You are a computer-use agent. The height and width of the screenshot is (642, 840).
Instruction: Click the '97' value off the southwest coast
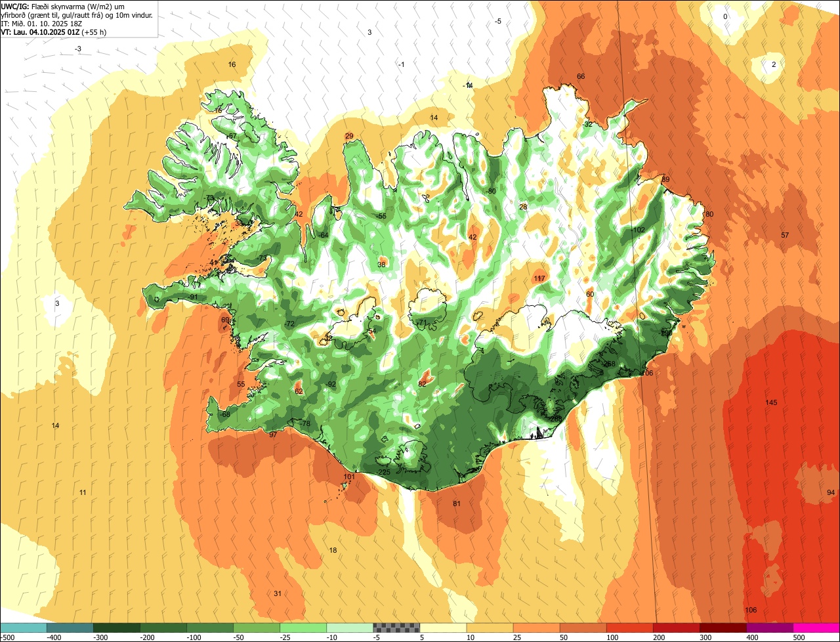tap(273, 435)
